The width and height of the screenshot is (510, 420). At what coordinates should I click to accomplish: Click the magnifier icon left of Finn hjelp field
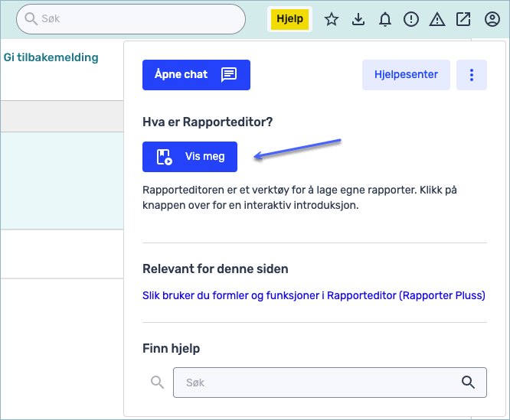[158, 383]
